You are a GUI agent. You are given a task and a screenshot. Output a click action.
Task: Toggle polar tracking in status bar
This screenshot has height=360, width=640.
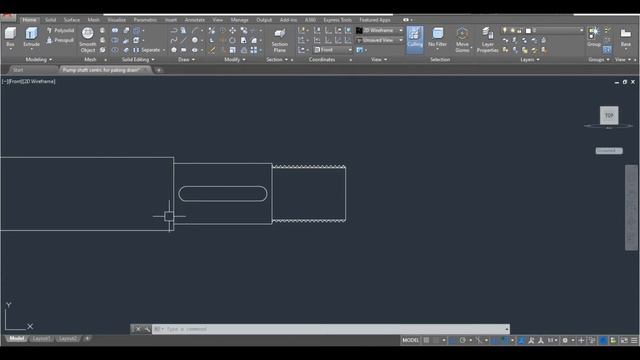click(x=462, y=340)
